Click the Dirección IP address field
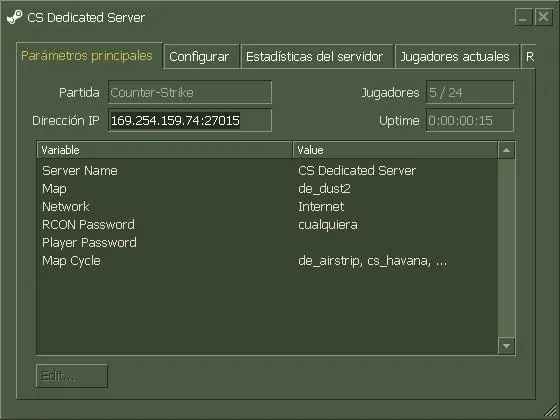 click(190, 120)
